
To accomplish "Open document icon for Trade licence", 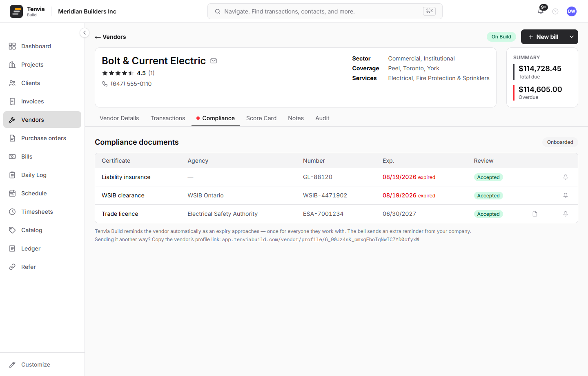I will (535, 214).
